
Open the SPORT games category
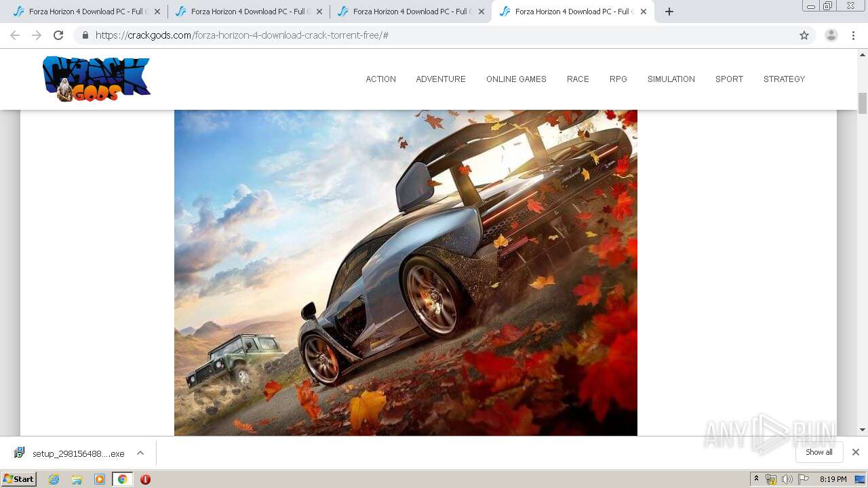coord(729,79)
